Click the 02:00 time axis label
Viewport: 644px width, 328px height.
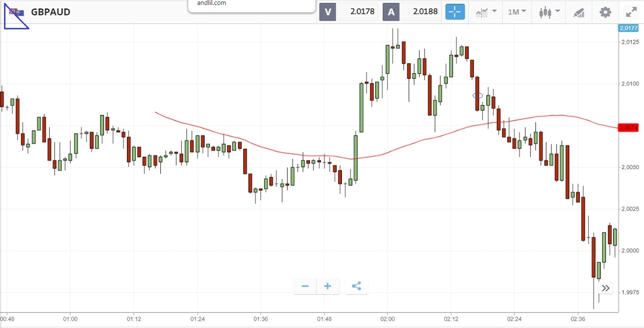coord(387,319)
